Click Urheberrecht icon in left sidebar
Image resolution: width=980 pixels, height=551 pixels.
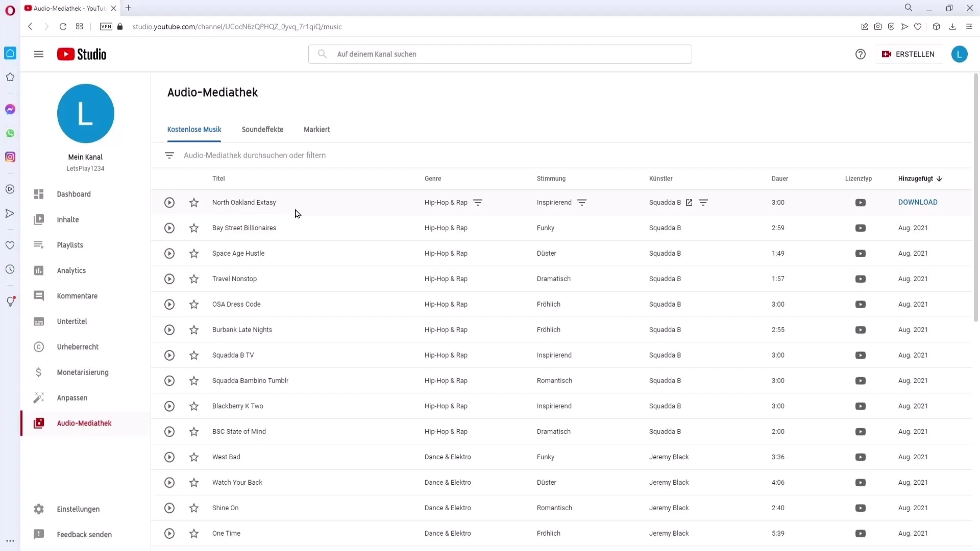[38, 346]
